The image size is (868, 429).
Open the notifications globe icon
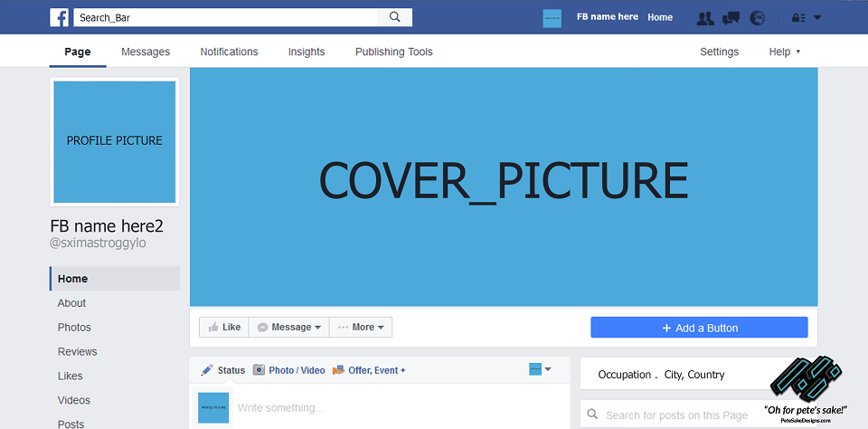pos(758,18)
